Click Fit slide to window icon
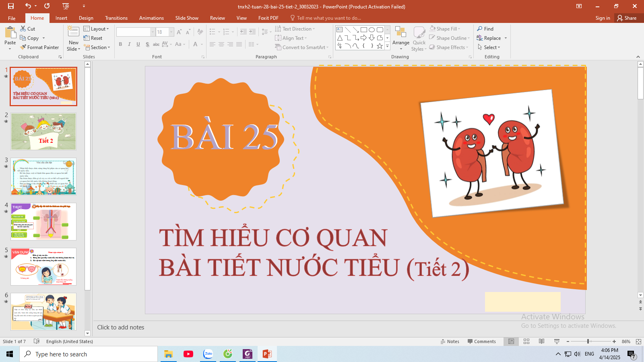Screen dimensions: 644x362 tap(638, 341)
